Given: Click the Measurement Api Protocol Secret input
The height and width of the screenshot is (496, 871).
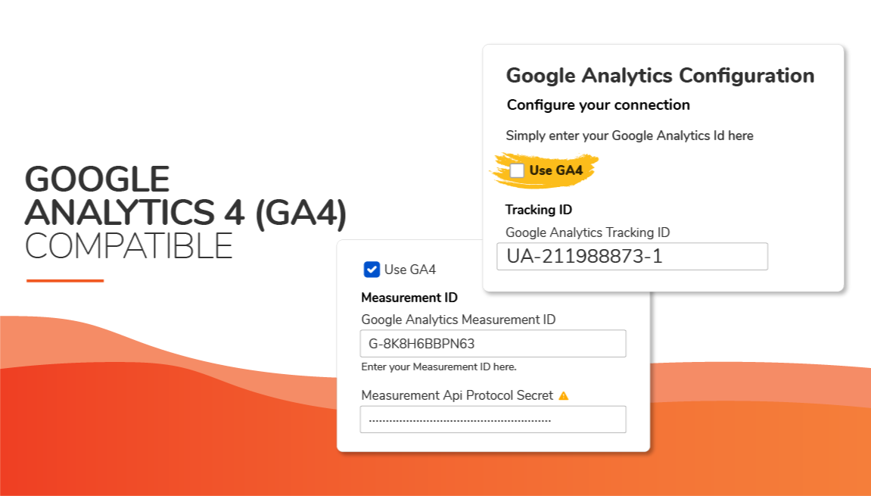Looking at the screenshot, I should tap(493, 419).
